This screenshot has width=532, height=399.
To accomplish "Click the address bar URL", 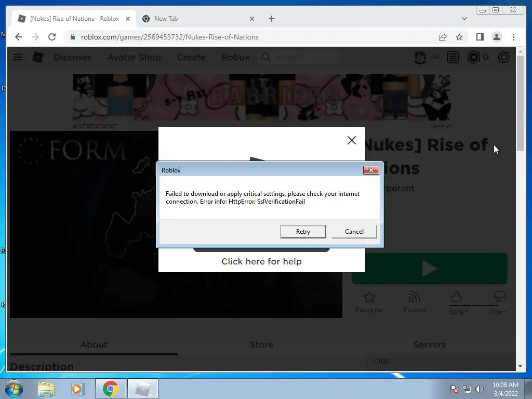I will point(169,37).
